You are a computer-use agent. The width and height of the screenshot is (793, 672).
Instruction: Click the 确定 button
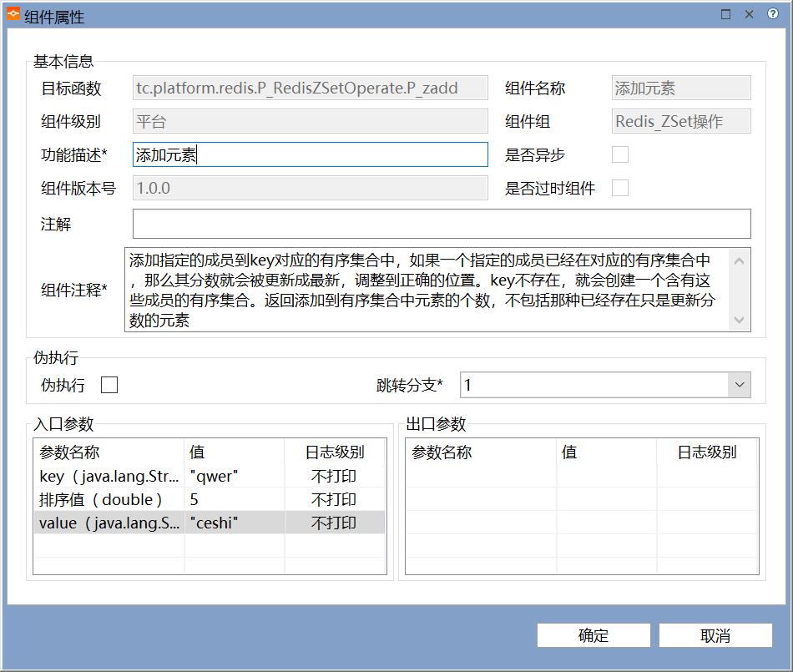[593, 635]
